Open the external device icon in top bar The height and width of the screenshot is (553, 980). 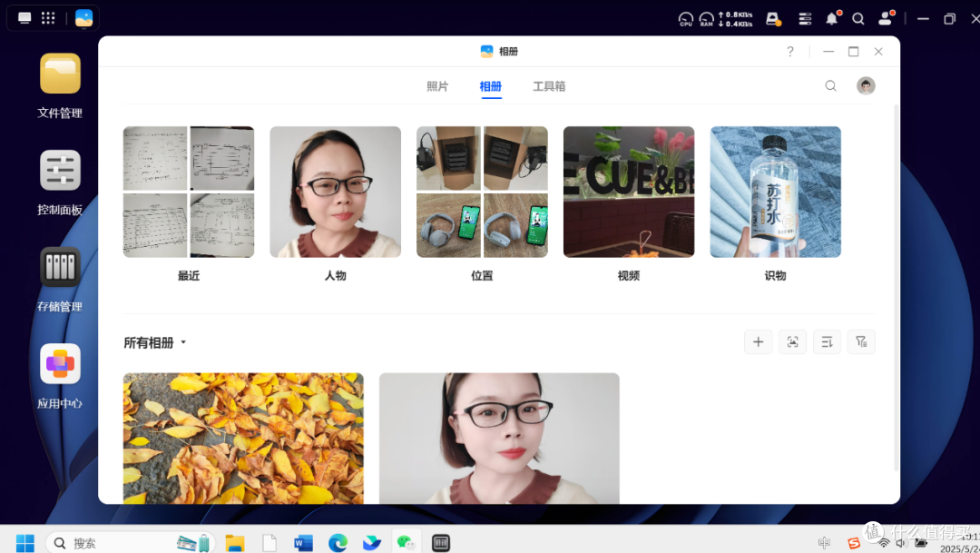click(773, 19)
